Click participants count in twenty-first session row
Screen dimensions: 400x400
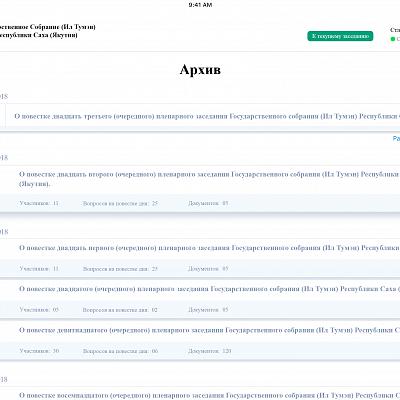pos(39,269)
